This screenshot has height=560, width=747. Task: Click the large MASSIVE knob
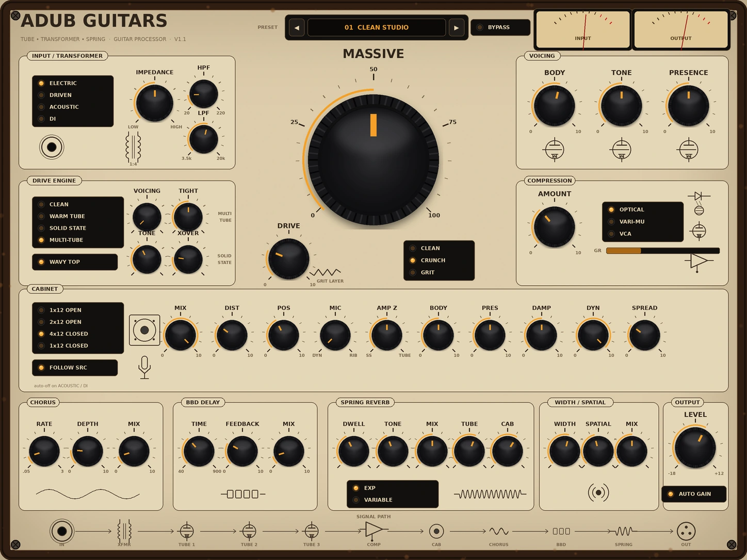(373, 160)
